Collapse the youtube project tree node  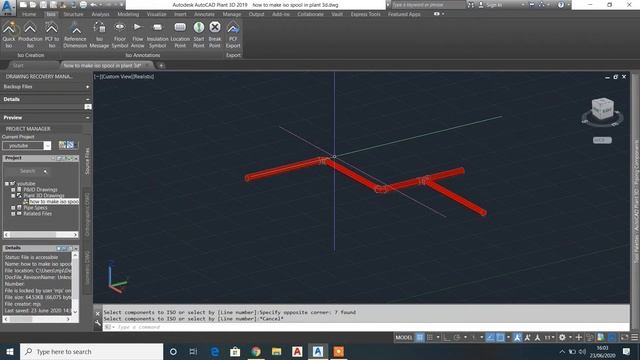[x=7, y=184]
